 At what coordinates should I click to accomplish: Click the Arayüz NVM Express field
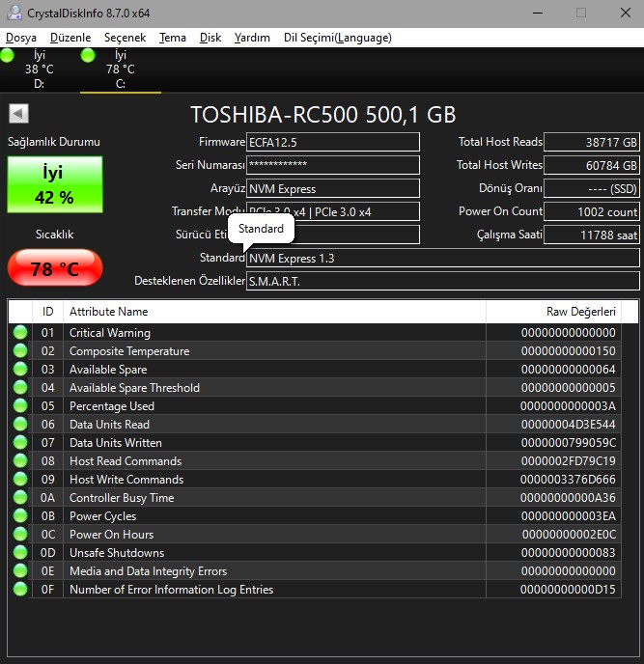point(333,188)
